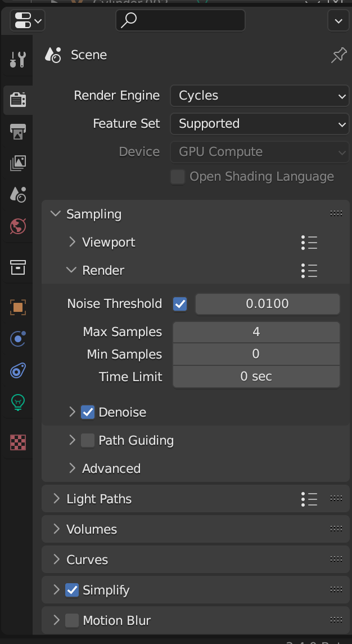The image size is (352, 644).
Task: Open Render sampling presets icon
Action: pyautogui.click(x=309, y=270)
